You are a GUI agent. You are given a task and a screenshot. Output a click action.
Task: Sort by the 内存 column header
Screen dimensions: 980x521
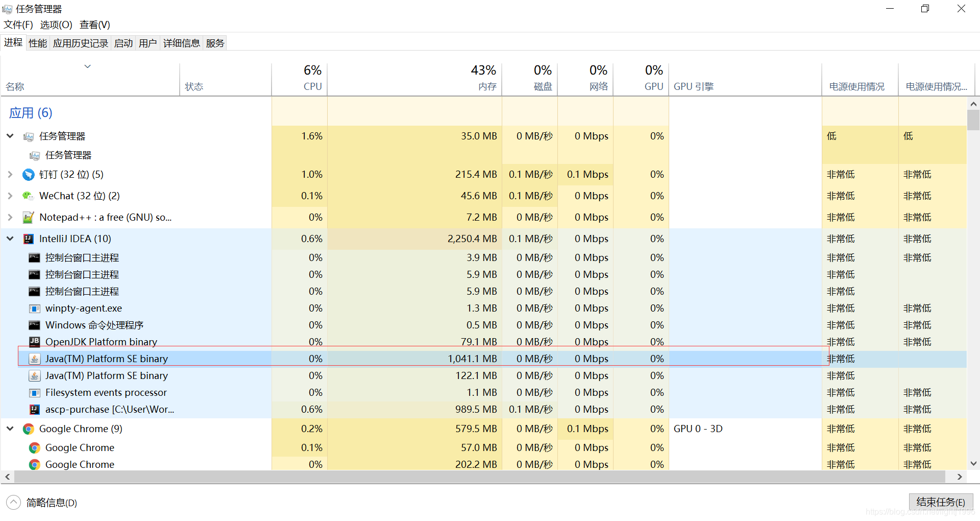point(415,79)
